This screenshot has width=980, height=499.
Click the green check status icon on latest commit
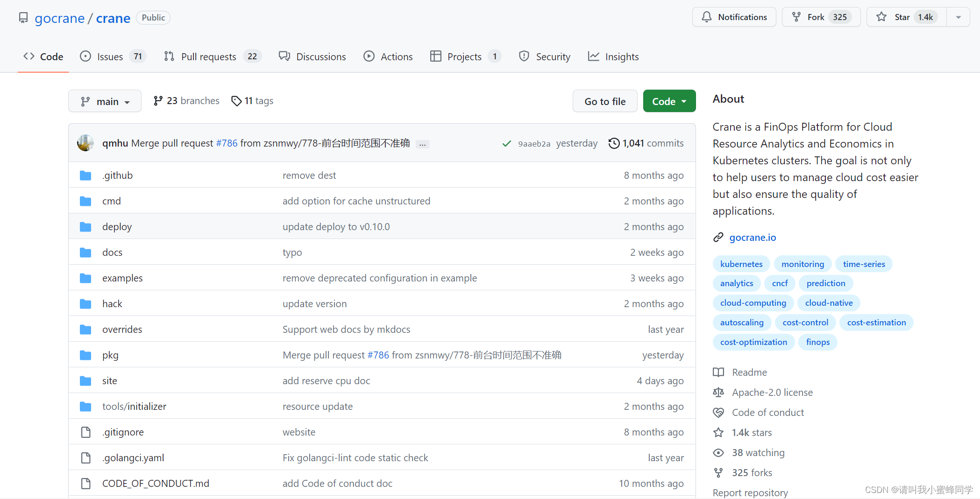pyautogui.click(x=506, y=144)
